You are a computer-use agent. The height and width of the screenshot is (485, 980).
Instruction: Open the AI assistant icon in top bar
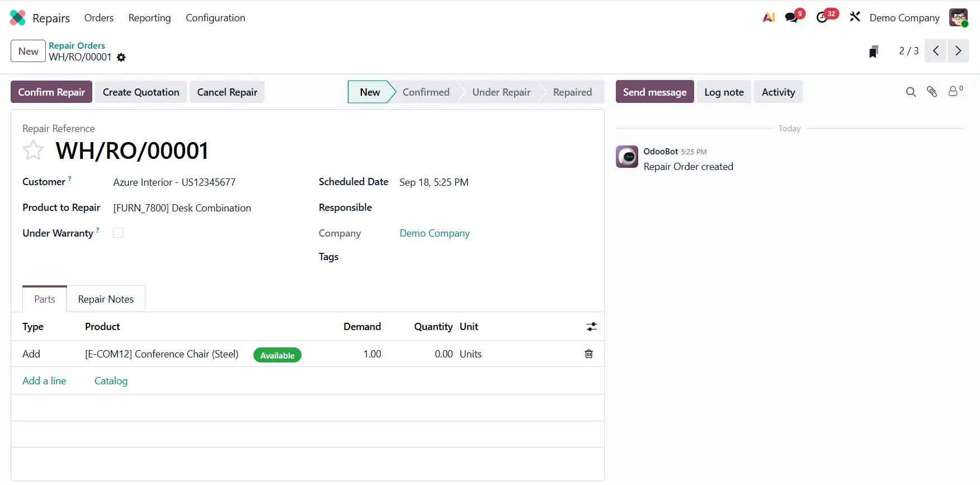coord(769,17)
